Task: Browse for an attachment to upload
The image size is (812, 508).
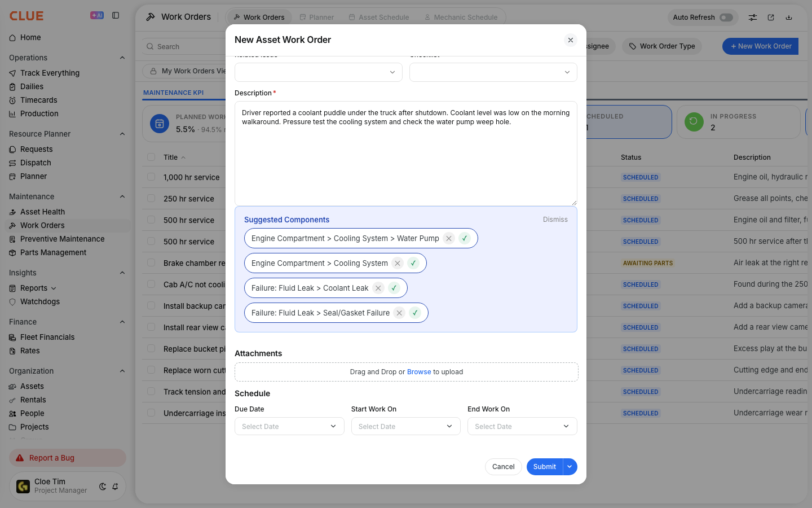Action: pos(419,372)
